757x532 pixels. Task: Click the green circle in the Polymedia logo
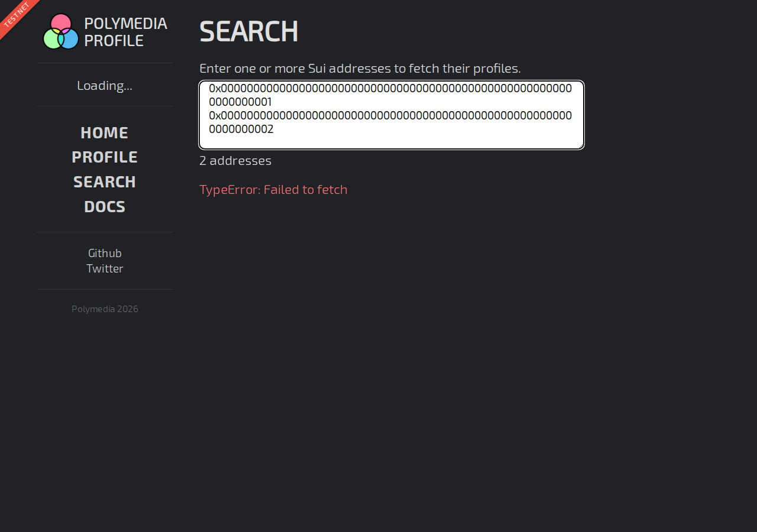click(x=53, y=39)
